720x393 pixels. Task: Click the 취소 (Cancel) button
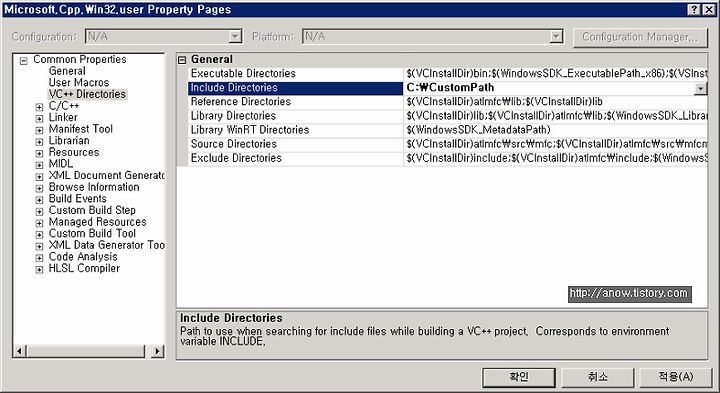click(598, 377)
